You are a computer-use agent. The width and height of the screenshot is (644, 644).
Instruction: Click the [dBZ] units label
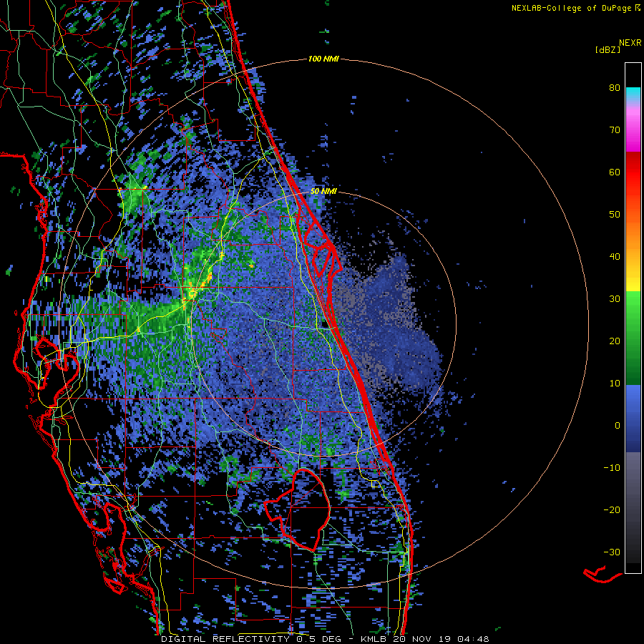(x=608, y=49)
